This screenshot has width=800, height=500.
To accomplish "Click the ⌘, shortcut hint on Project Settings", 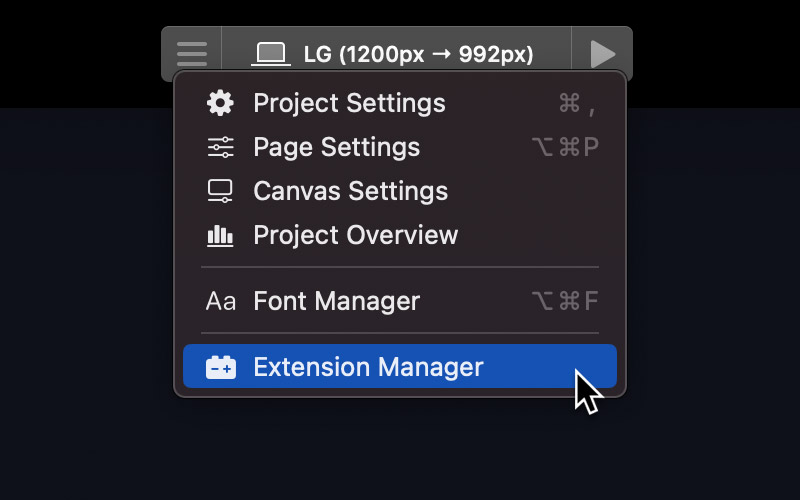I will pyautogui.click(x=578, y=104).
